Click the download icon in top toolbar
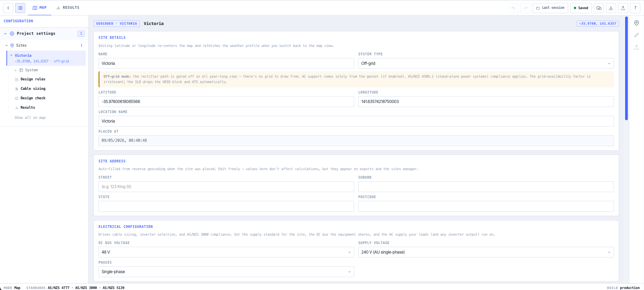Viewport: 644px width, 290px height. click(x=611, y=8)
